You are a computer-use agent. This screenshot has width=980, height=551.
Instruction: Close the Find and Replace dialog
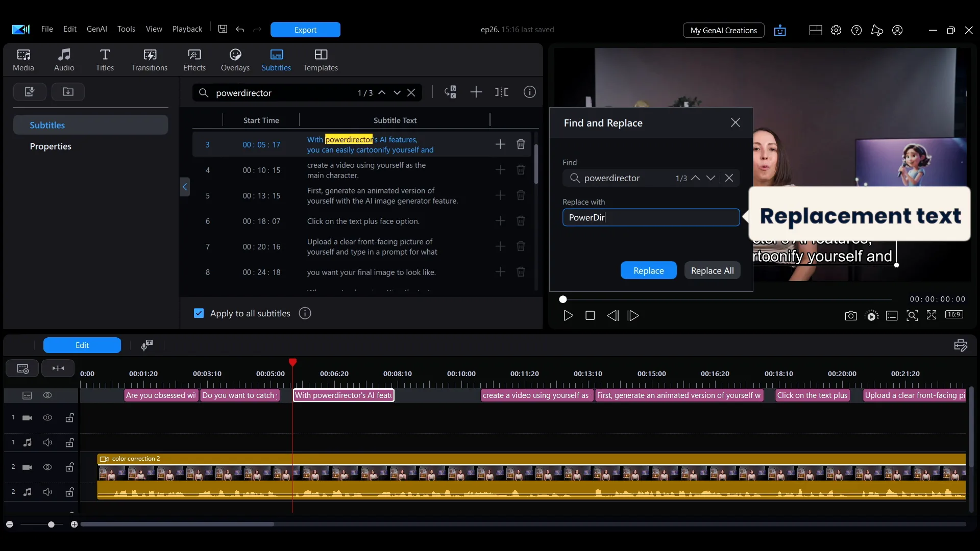pos(736,122)
